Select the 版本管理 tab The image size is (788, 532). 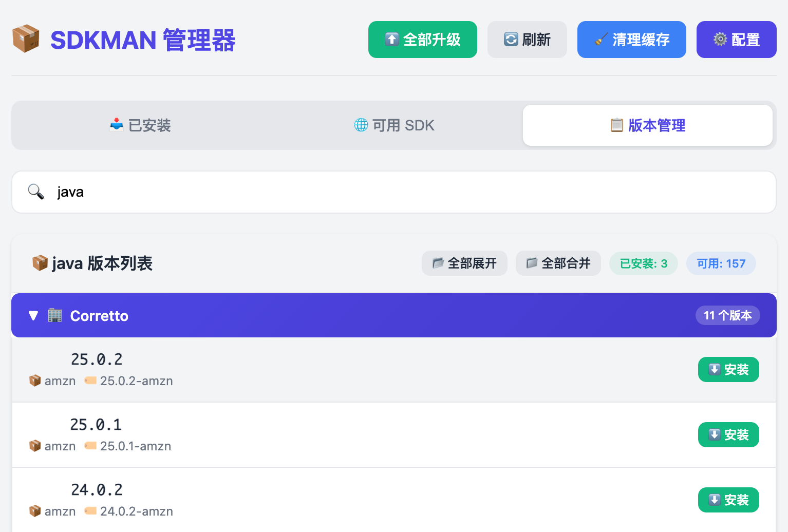tap(647, 125)
